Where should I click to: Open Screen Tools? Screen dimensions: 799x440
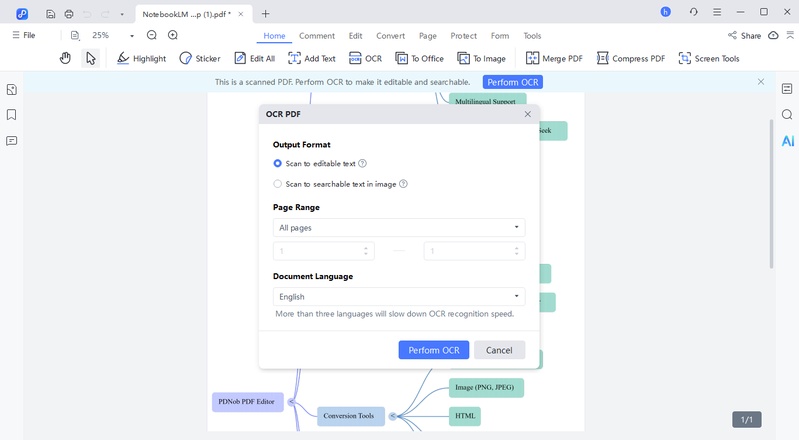pyautogui.click(x=709, y=58)
